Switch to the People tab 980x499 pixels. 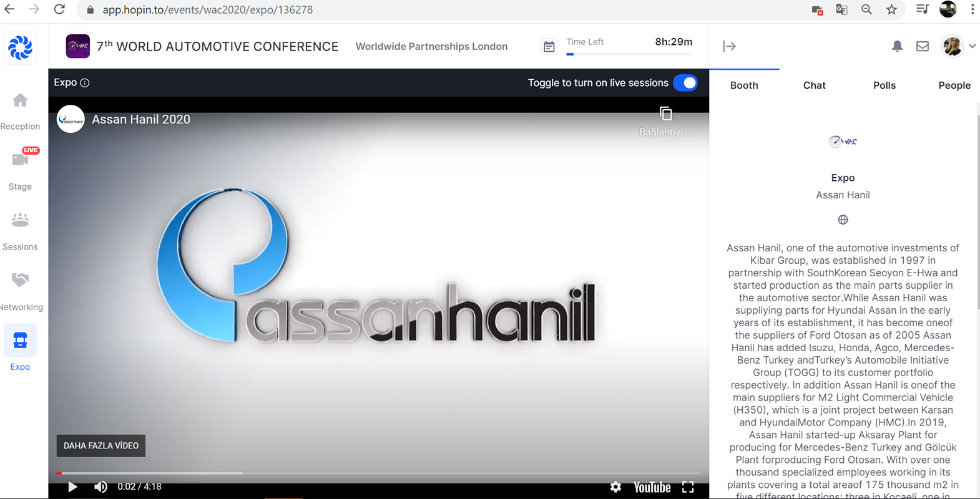click(954, 85)
